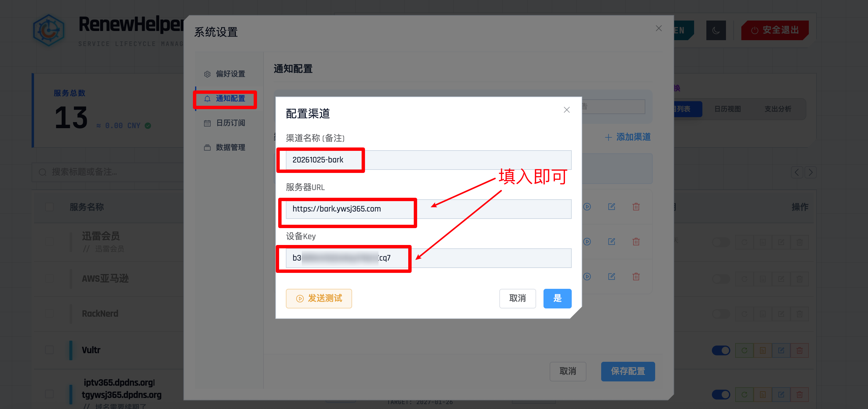Screen dimensions: 868x409
Task: Click the trash icon of second channel row
Action: pos(636,242)
